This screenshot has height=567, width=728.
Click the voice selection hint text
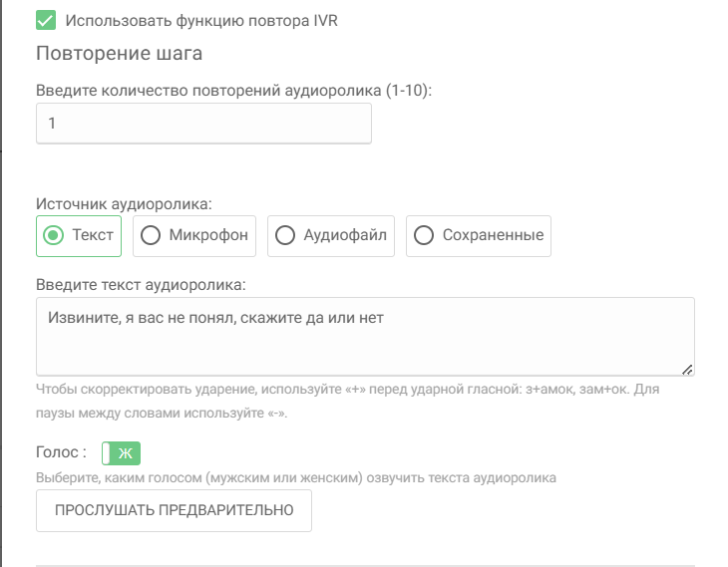tap(295, 477)
